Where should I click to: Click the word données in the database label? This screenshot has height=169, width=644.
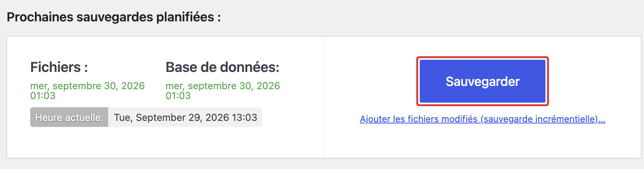(x=252, y=67)
